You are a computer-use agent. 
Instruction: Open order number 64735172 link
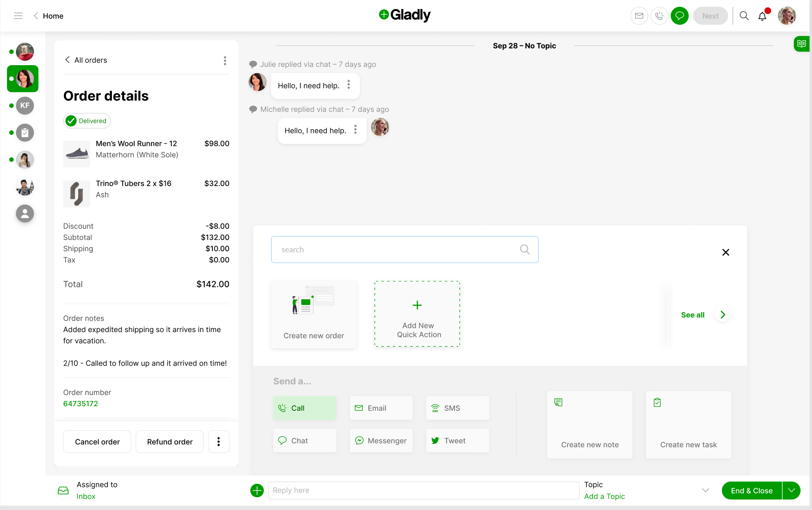pyautogui.click(x=81, y=404)
